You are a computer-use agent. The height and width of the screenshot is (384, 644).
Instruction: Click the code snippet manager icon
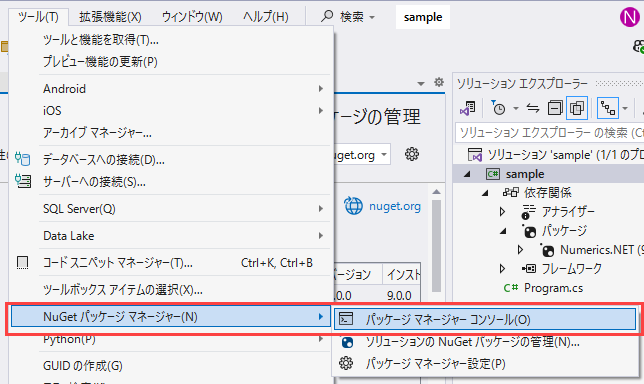point(23,263)
